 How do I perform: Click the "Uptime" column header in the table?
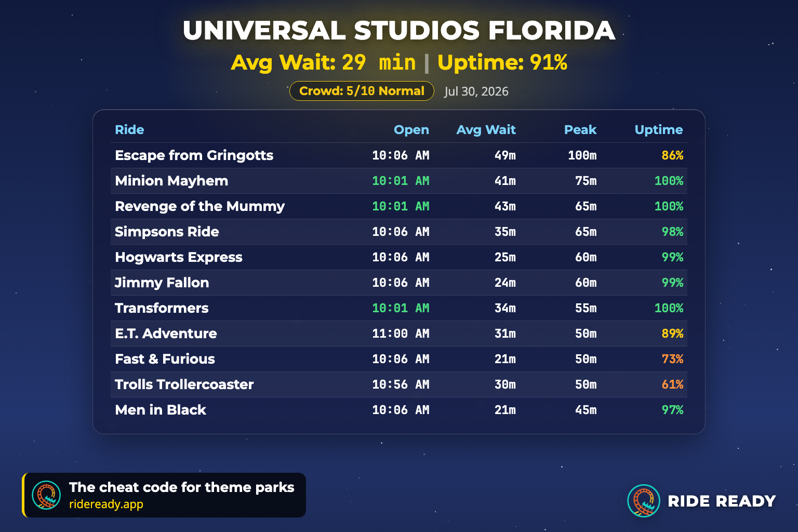click(659, 130)
